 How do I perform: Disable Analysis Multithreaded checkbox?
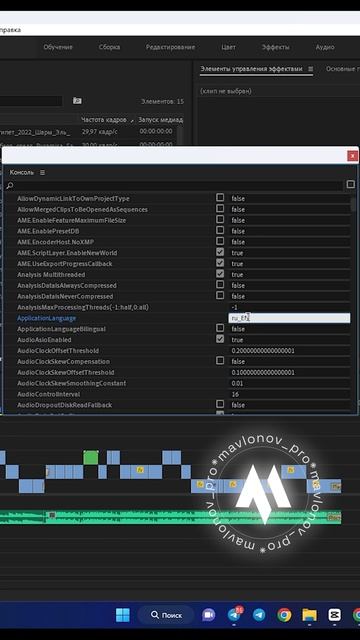pyautogui.click(x=220, y=273)
